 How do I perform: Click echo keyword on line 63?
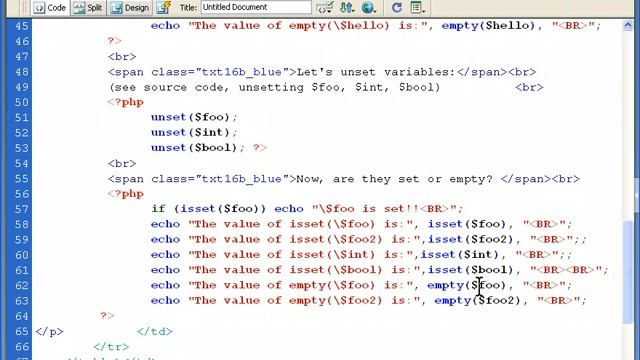pos(165,300)
